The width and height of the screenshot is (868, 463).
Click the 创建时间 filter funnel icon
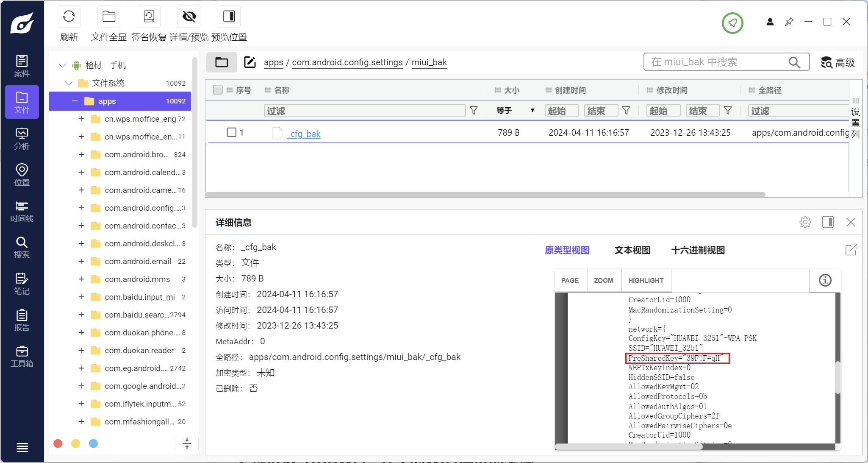[x=626, y=111]
